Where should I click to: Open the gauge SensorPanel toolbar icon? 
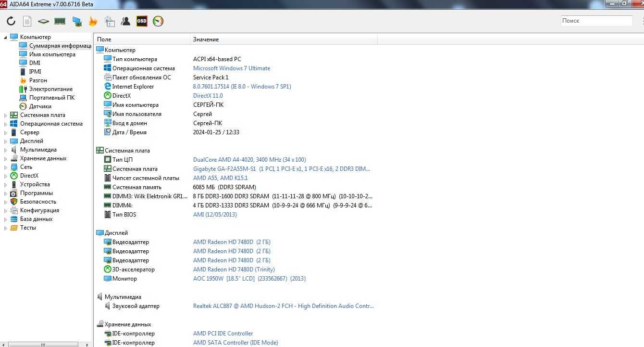(158, 21)
